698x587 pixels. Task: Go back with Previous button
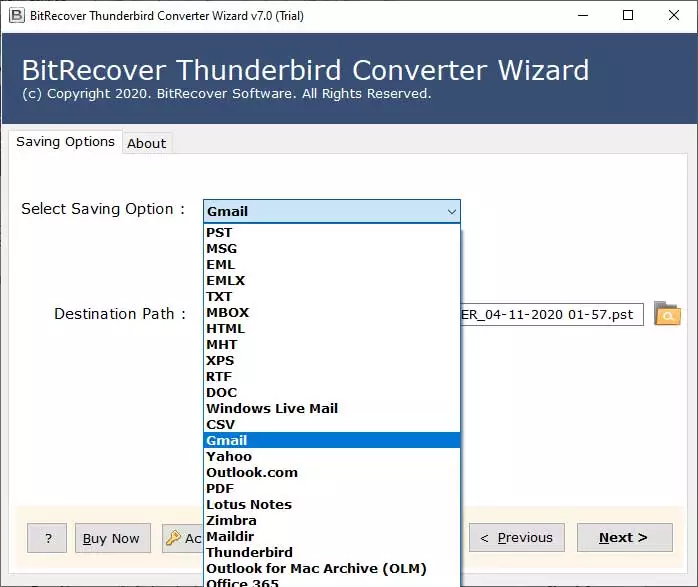point(517,538)
